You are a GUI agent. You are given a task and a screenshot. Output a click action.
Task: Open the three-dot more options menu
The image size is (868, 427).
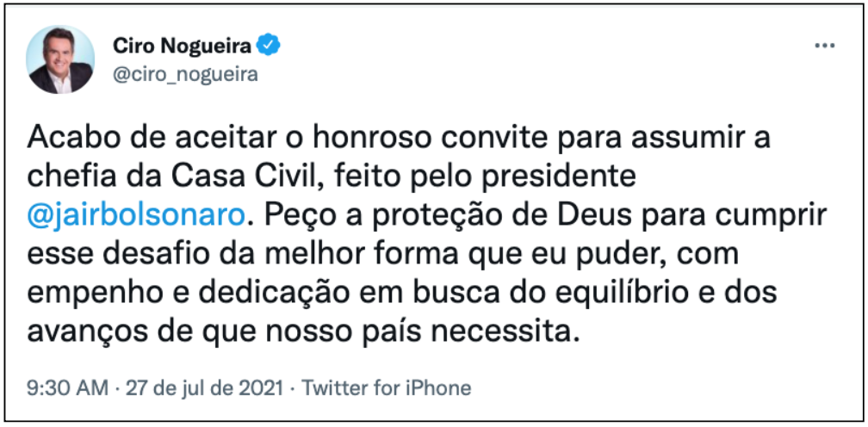(824, 45)
